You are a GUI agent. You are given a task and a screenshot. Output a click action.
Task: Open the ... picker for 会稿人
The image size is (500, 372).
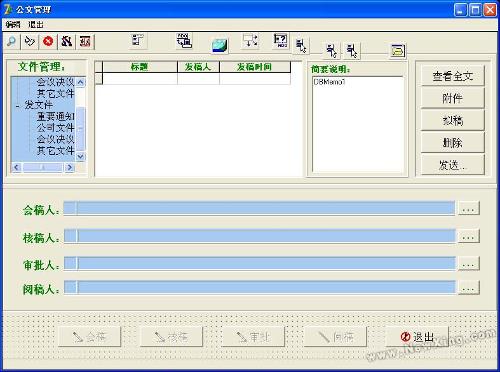click(x=469, y=208)
